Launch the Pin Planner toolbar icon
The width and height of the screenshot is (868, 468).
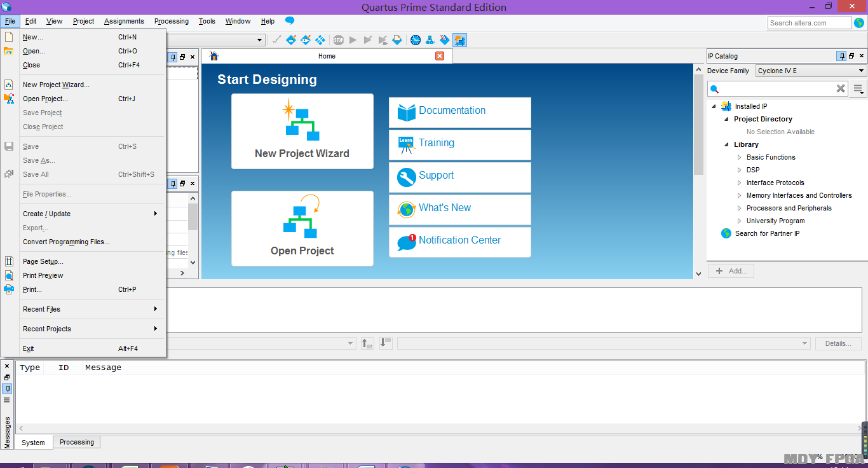click(306, 40)
